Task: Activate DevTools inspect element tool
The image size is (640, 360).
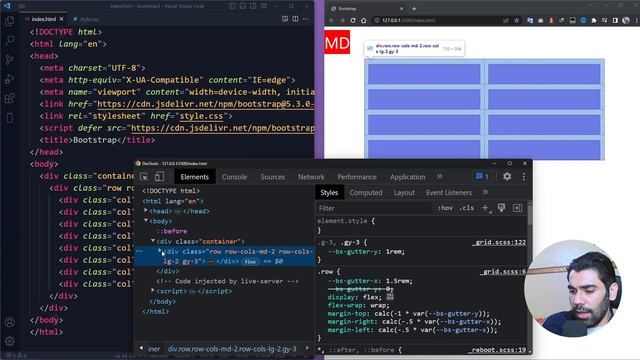Action: [144, 177]
